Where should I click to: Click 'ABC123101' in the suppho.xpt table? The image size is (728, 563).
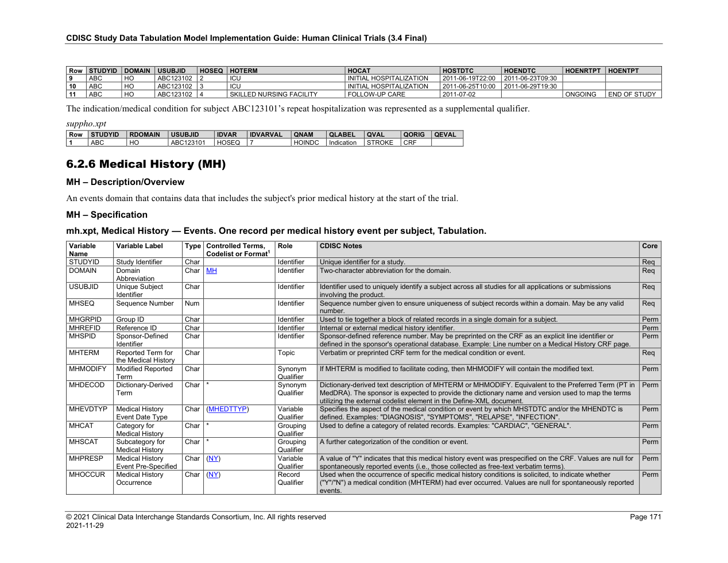(188, 142)
